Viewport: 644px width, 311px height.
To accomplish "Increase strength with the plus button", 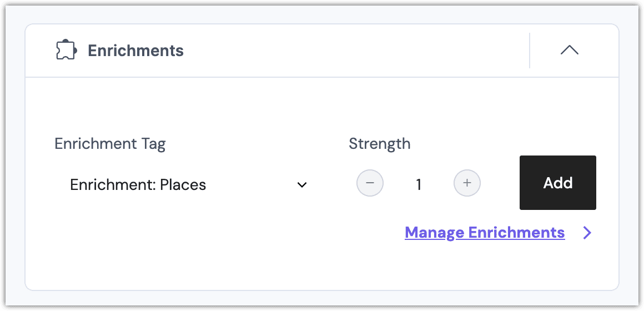I will tap(467, 183).
